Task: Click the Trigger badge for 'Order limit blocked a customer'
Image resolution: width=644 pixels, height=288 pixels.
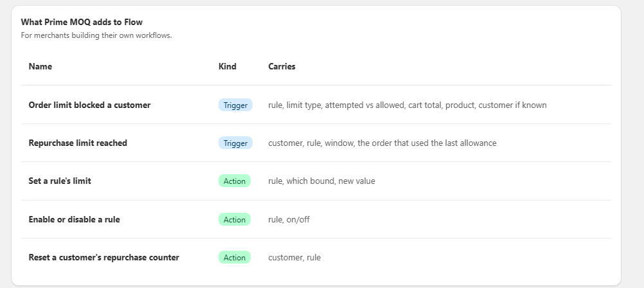Action: click(x=235, y=105)
